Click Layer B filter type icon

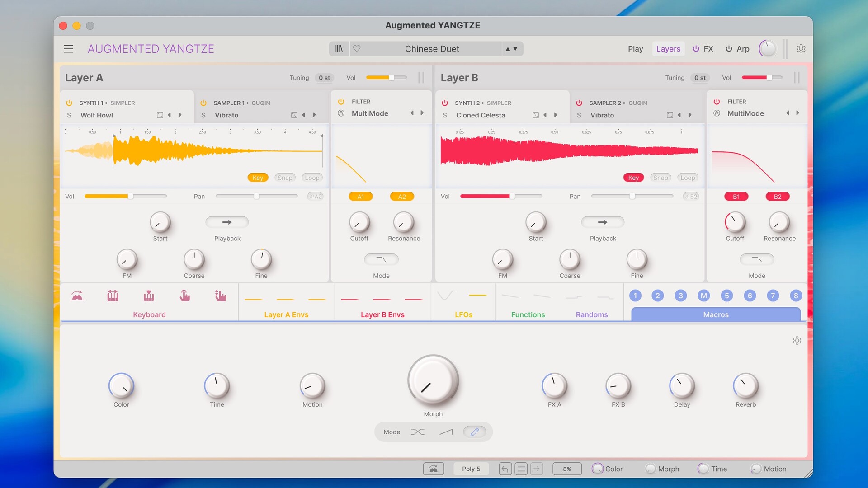click(717, 113)
